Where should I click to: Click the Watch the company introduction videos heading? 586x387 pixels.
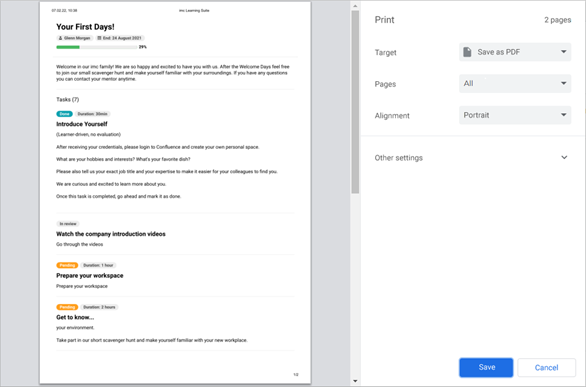(111, 234)
